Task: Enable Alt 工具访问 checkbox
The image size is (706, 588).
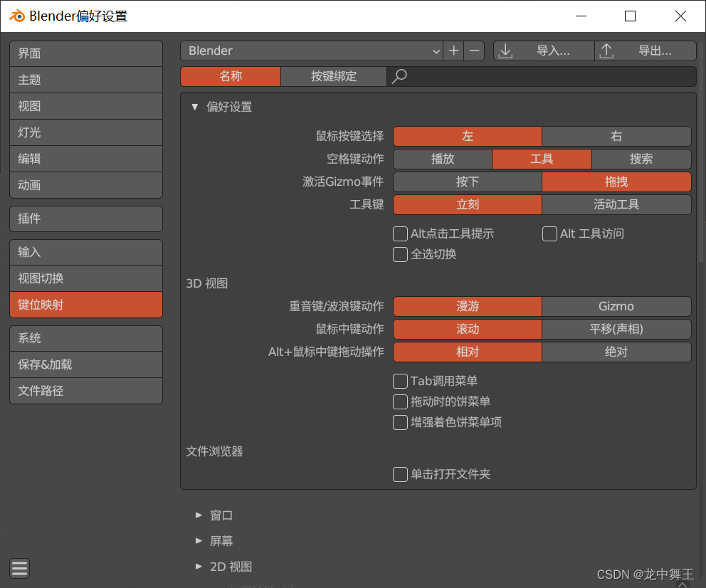Action: (549, 233)
